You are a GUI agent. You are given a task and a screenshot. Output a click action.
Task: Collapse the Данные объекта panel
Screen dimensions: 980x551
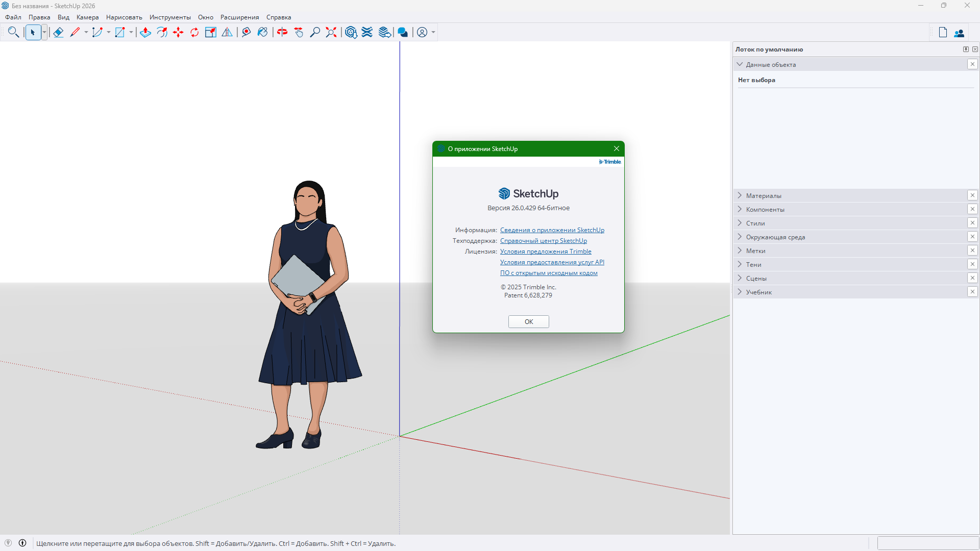tap(741, 64)
